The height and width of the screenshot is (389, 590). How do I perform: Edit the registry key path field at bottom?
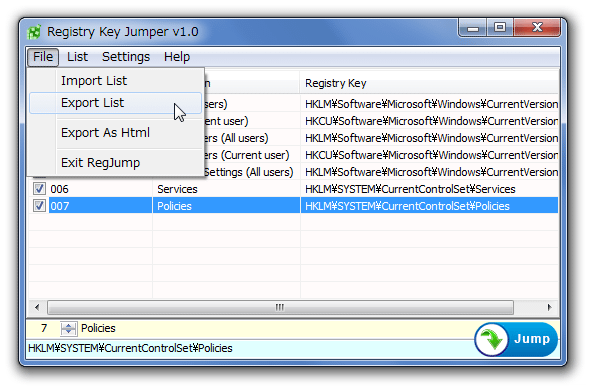pos(251,348)
